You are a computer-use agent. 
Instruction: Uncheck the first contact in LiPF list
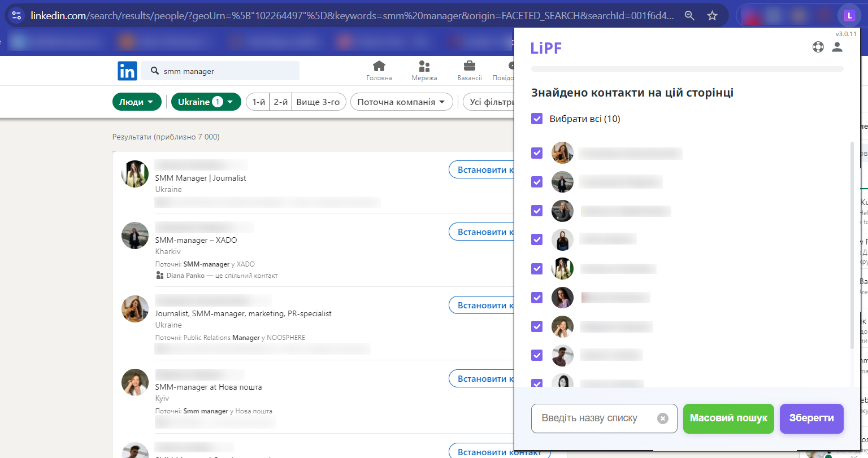tap(537, 153)
